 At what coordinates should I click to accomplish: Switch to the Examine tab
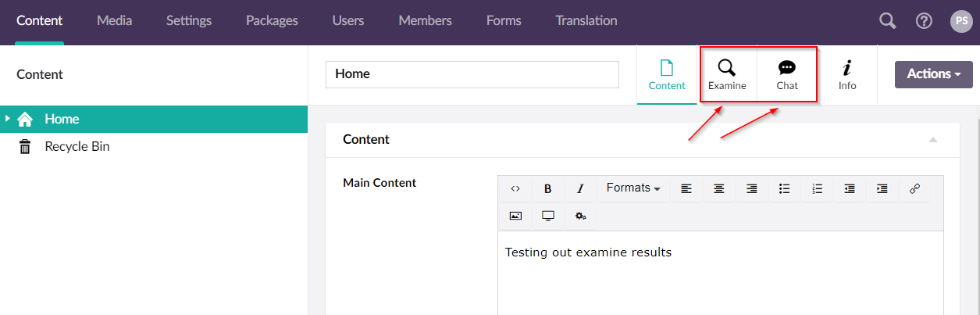click(x=727, y=75)
